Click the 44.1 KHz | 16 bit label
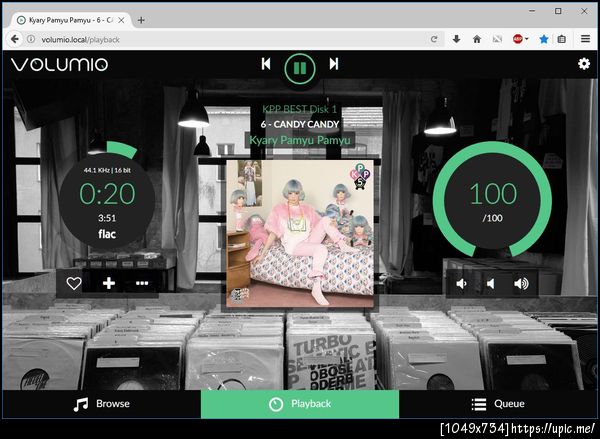 point(107,170)
